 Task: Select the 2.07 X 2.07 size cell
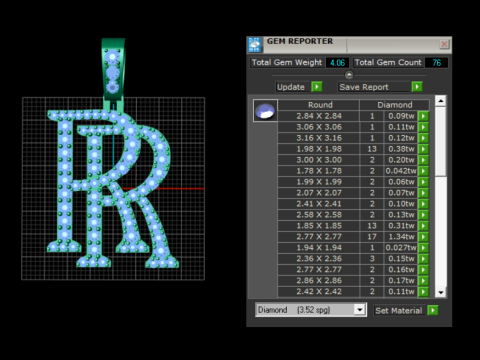[x=319, y=193]
